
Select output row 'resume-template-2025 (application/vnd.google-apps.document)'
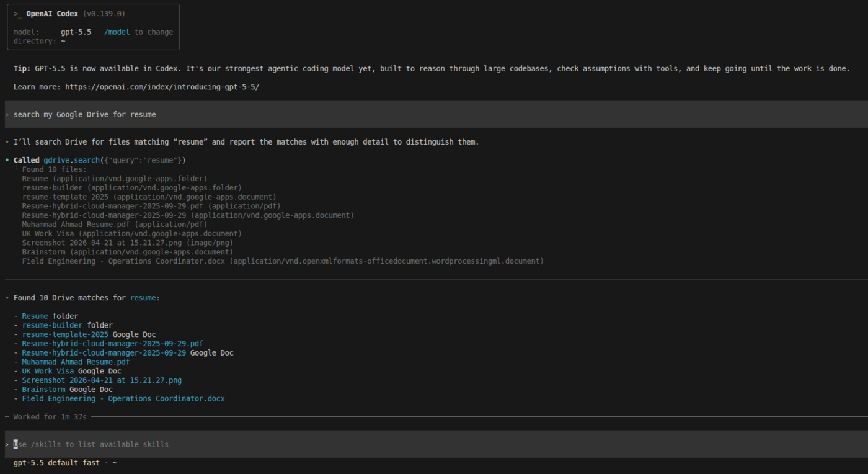pyautogui.click(x=149, y=197)
